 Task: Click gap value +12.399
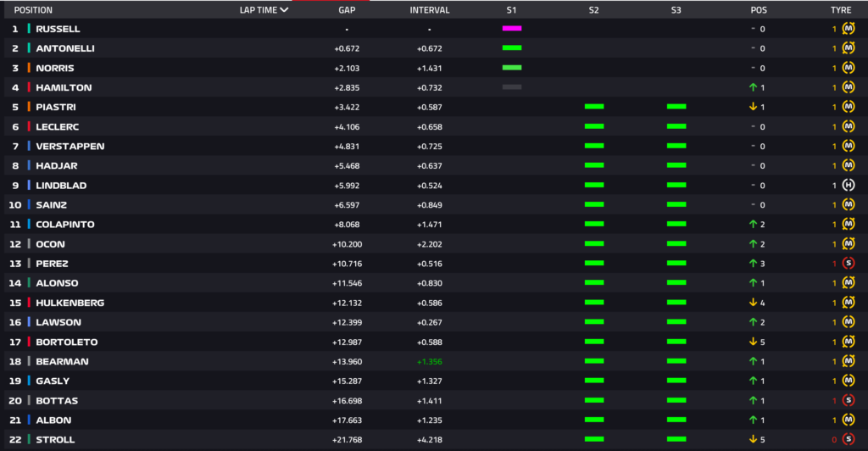(x=347, y=322)
